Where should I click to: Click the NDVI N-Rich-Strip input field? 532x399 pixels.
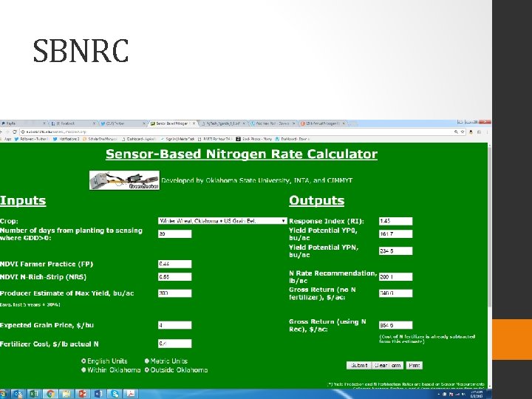[x=174, y=277]
